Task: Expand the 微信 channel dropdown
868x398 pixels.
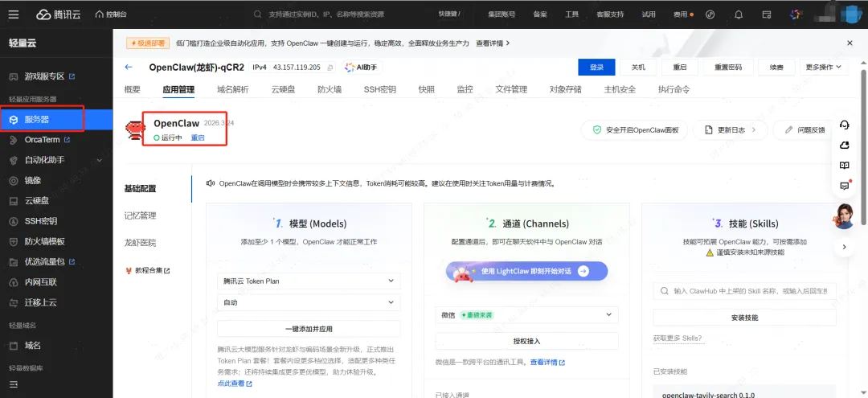Action: click(x=526, y=315)
